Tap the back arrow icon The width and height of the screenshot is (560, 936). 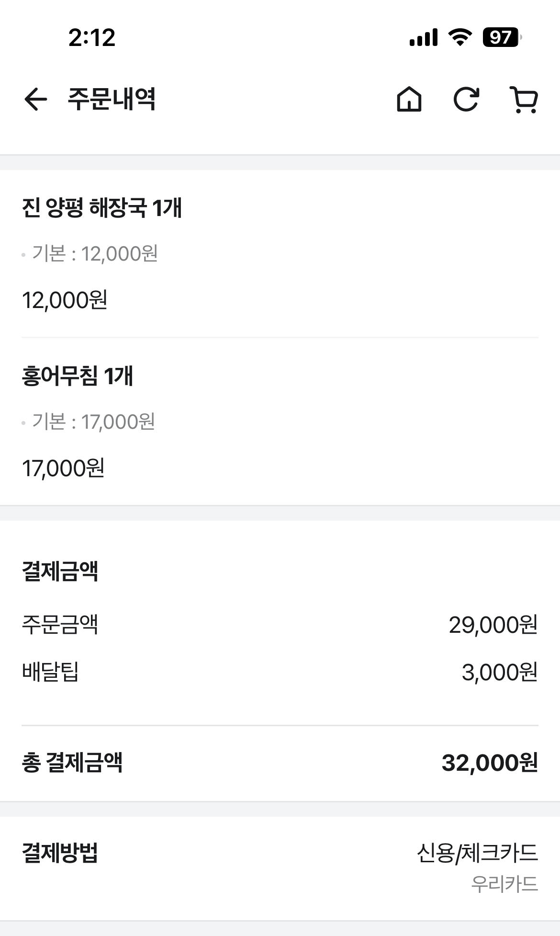[x=36, y=100]
